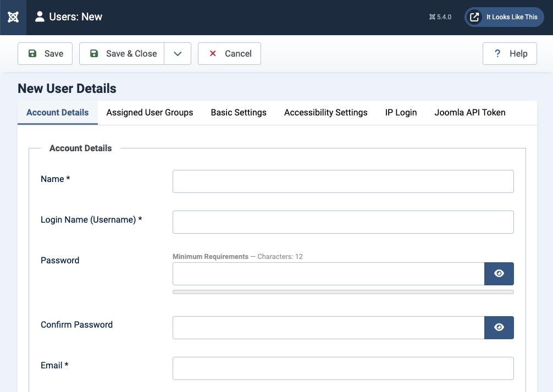Click the password strength meter bar
Screen dimensions: 553x392
(343, 292)
